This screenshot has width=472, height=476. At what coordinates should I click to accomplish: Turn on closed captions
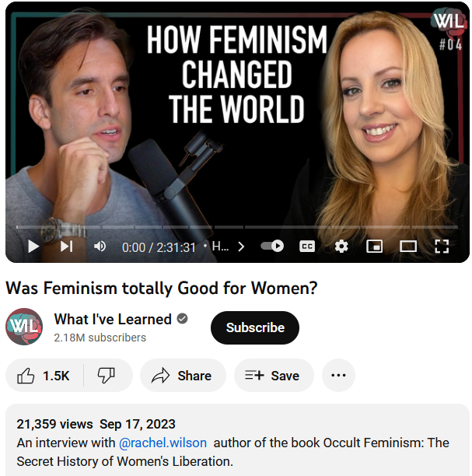click(307, 247)
